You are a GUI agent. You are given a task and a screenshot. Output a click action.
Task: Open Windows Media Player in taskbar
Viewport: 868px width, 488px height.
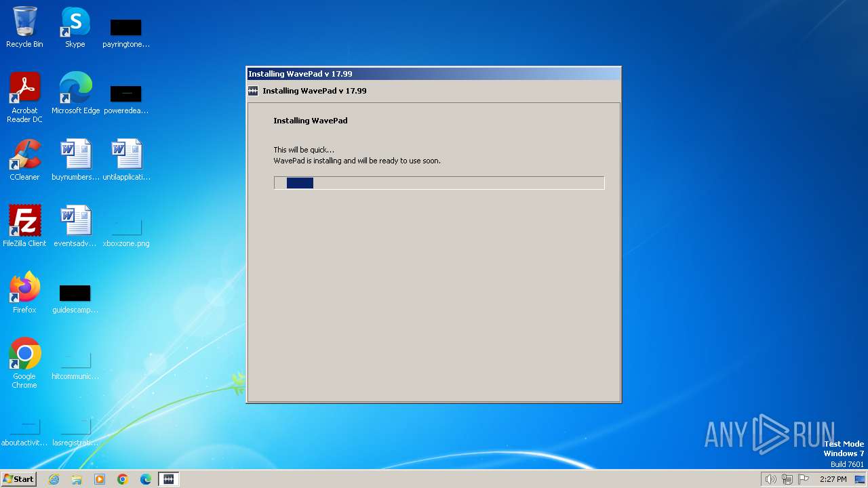pos(100,479)
